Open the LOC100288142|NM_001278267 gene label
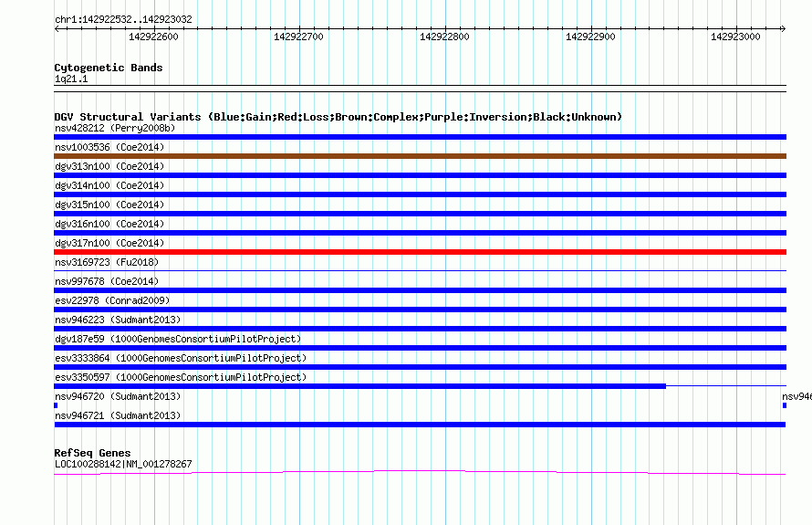The image size is (812, 525). [123, 465]
